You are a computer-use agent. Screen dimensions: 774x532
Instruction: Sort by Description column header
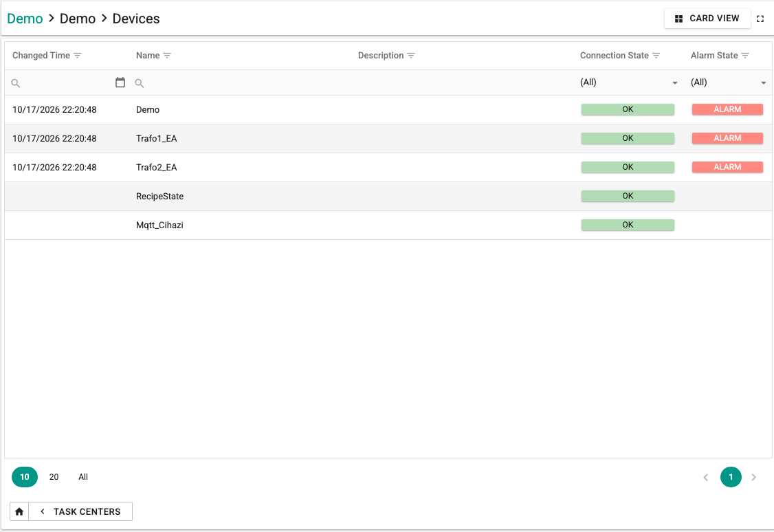(x=381, y=55)
